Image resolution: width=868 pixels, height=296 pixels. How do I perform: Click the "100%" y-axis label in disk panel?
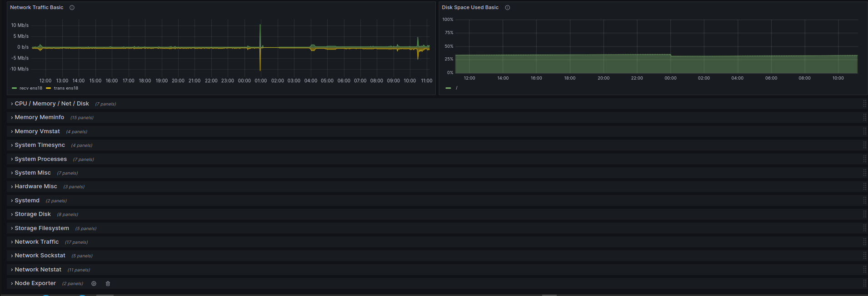pos(448,20)
